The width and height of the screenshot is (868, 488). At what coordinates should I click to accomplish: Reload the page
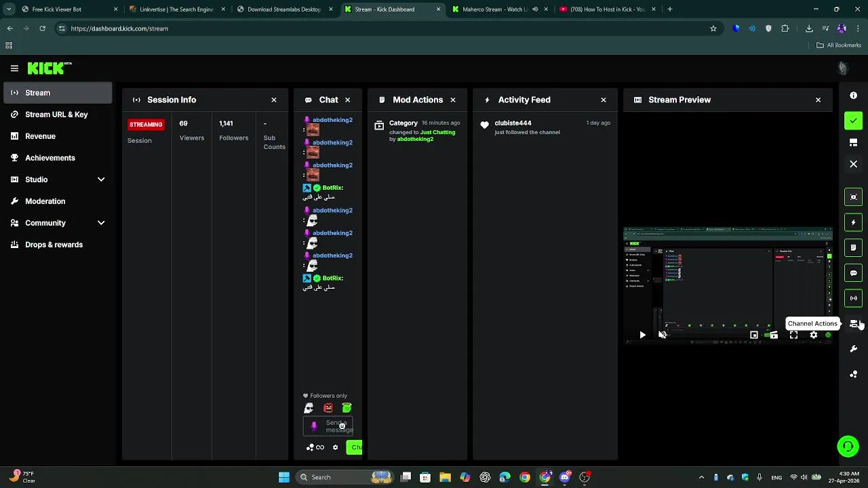pyautogui.click(x=42, y=28)
